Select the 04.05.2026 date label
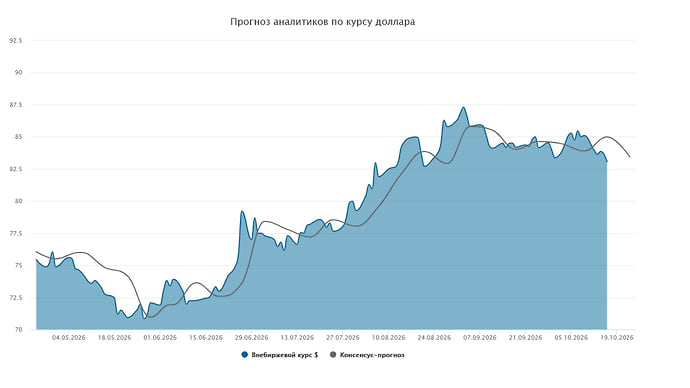This screenshot has width=690, height=388. click(x=69, y=338)
